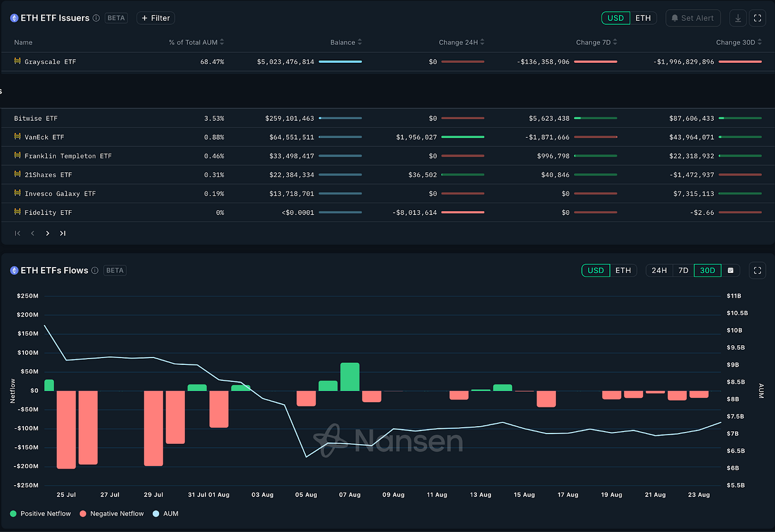Open info tooltip next to ETH ETFs Flows
The image size is (775, 532).
(95, 270)
